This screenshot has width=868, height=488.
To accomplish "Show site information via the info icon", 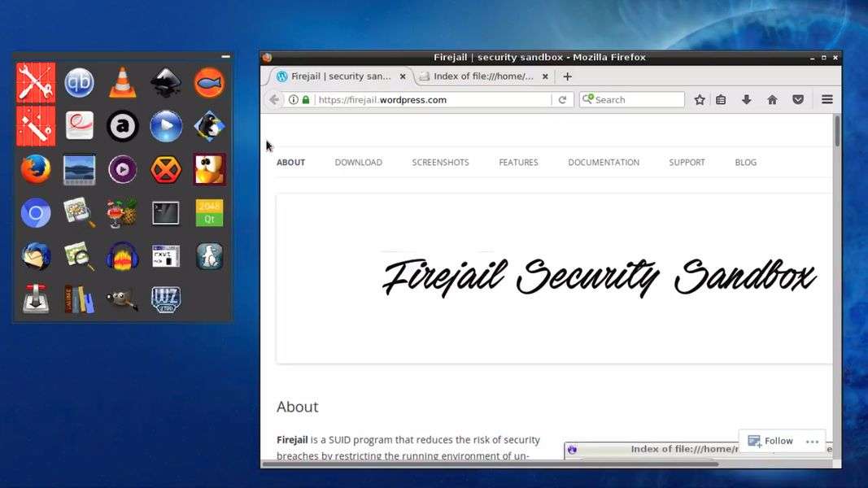I will click(294, 99).
